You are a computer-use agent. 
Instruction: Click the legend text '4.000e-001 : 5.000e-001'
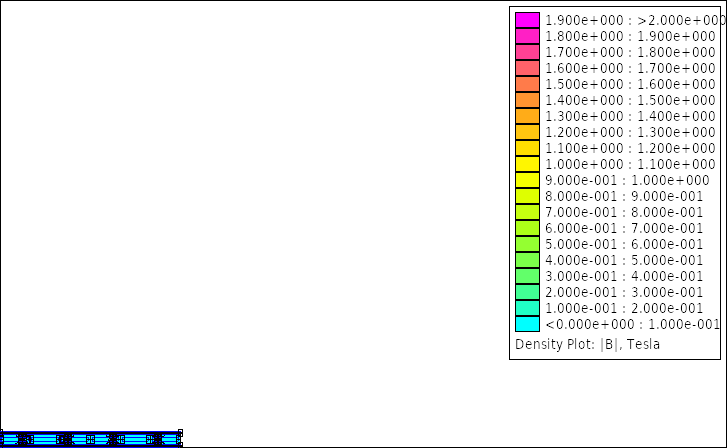click(x=624, y=260)
